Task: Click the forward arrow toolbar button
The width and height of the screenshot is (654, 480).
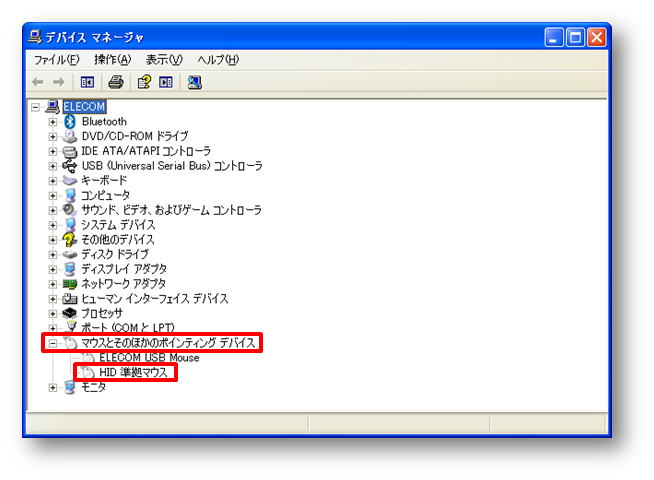Action: [59, 82]
